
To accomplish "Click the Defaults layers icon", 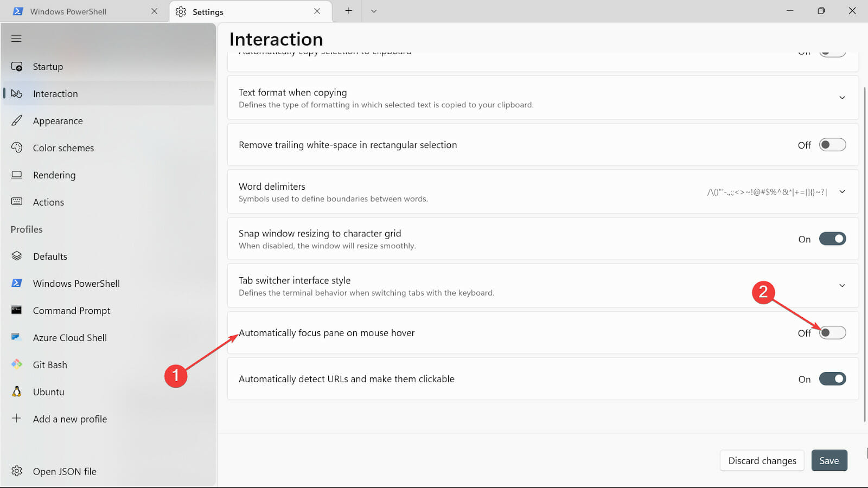I will point(17,256).
